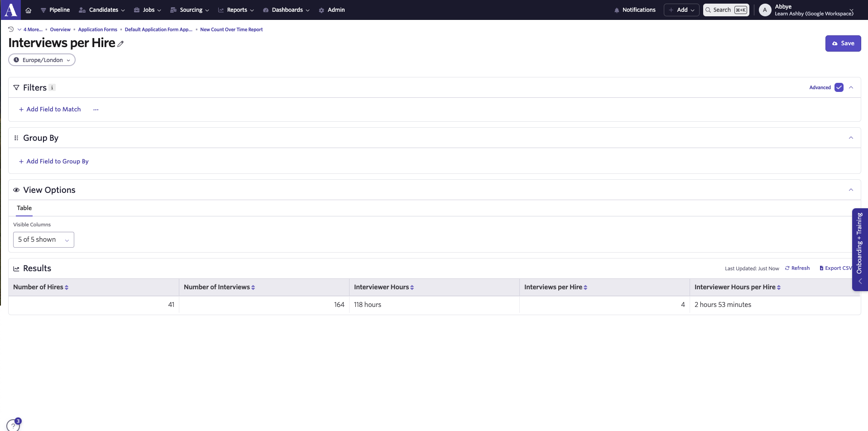Open the Dashboards menu
Screen dimensions: 868x431
point(286,10)
